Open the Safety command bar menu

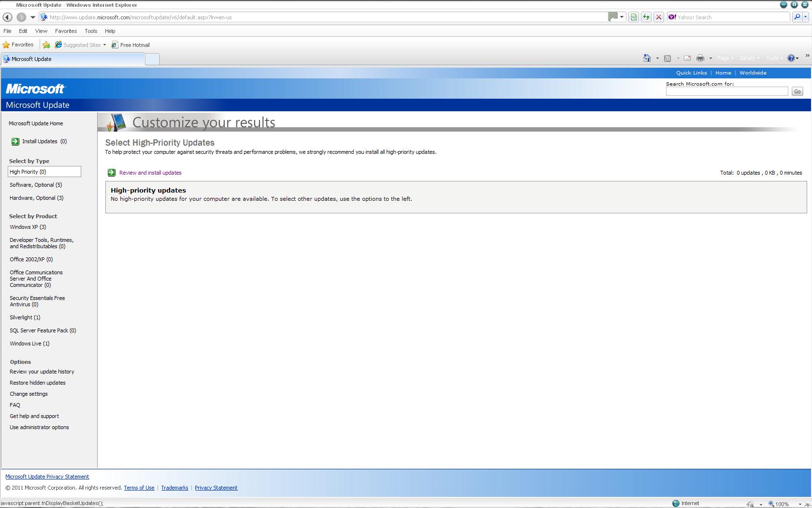click(x=749, y=58)
